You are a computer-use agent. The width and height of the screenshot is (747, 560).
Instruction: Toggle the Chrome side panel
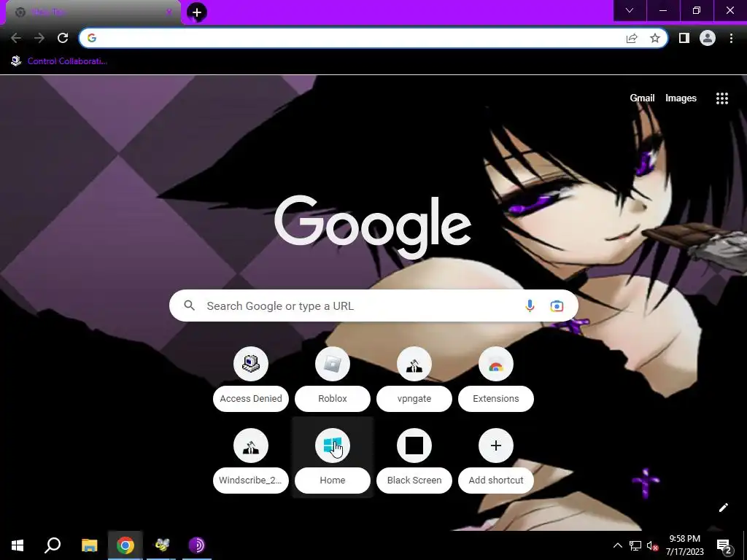click(x=684, y=38)
